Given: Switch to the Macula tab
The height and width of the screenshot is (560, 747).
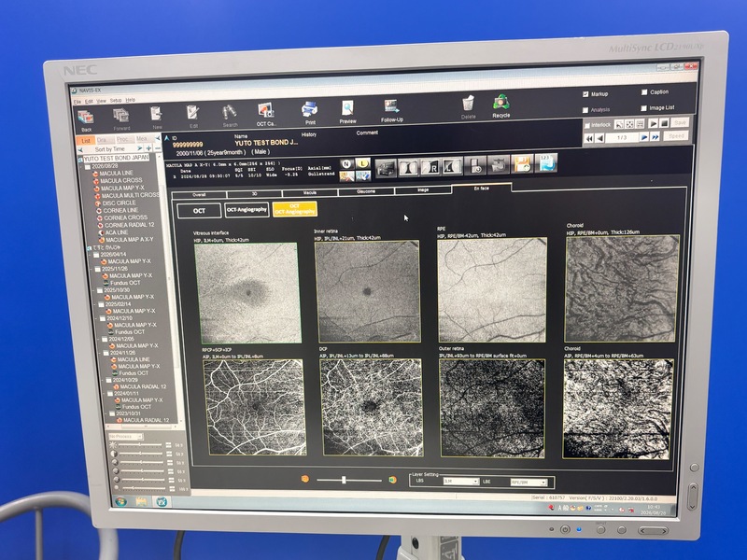Looking at the screenshot, I should pyautogui.click(x=310, y=193).
